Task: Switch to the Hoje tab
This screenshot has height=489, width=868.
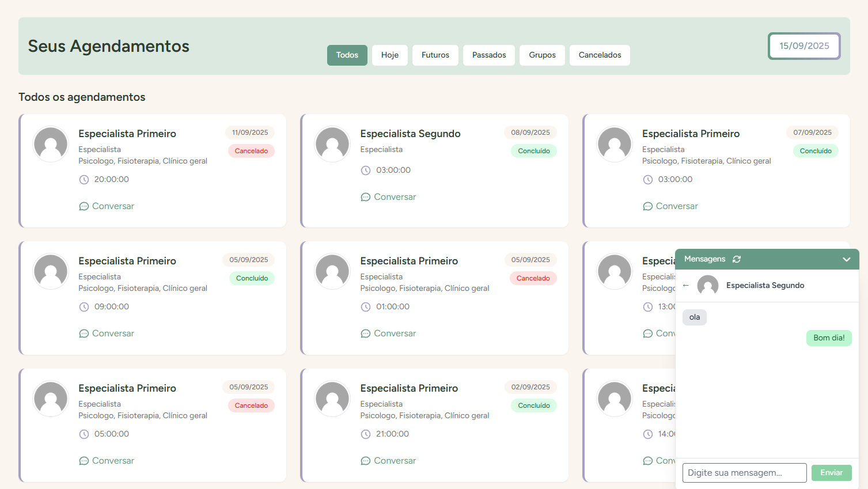Action: (390, 55)
